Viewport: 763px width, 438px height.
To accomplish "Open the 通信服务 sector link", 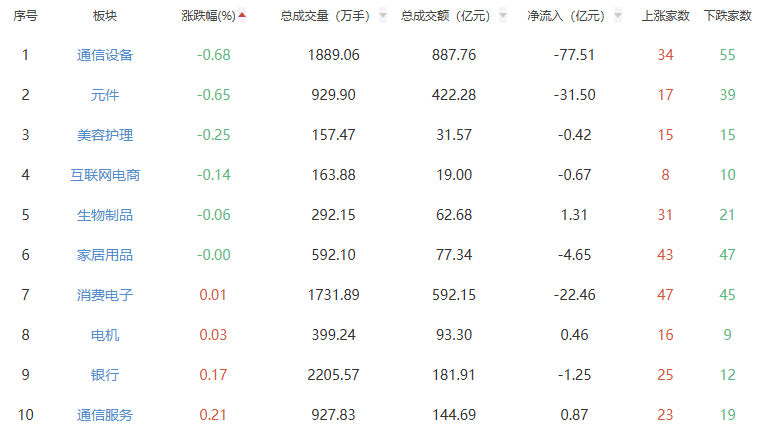I will 105,415.
